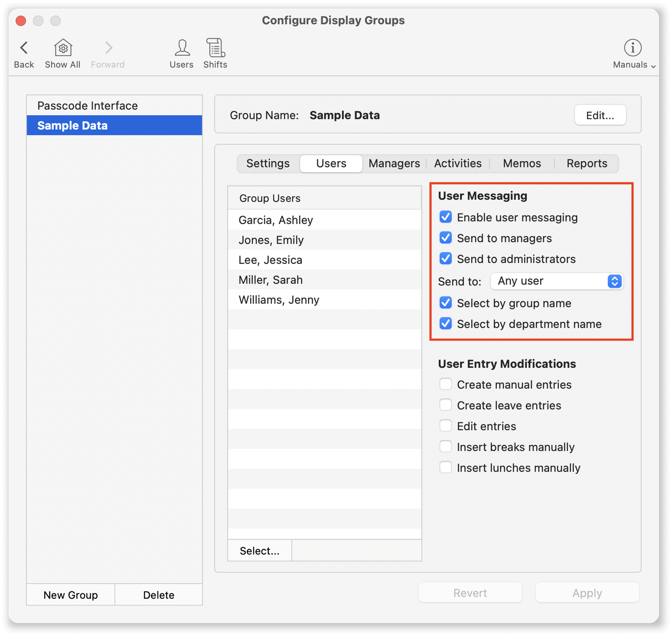Expand the Manuals disclosure chevron
This screenshot has width=672, height=636.
(652, 66)
